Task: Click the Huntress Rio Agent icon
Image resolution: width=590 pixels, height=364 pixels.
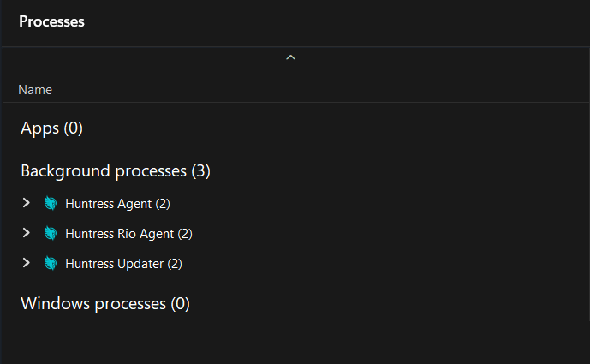Action: [51, 233]
